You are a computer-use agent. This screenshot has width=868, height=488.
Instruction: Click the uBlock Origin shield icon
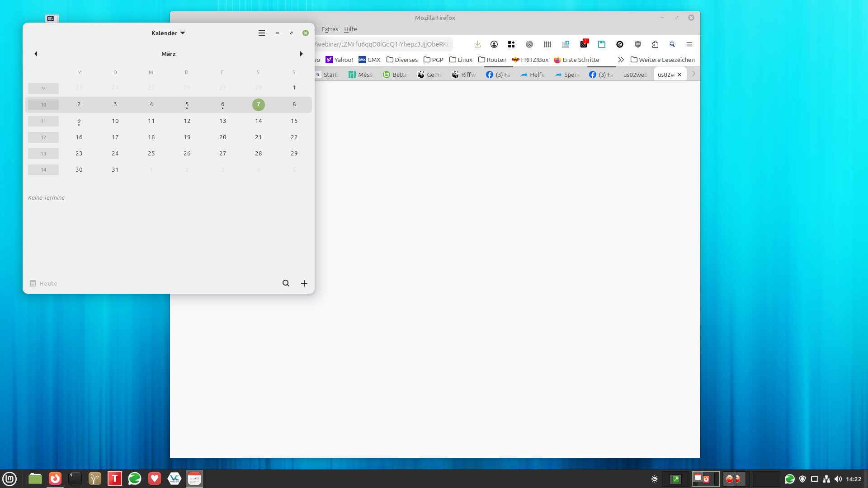pyautogui.click(x=637, y=44)
